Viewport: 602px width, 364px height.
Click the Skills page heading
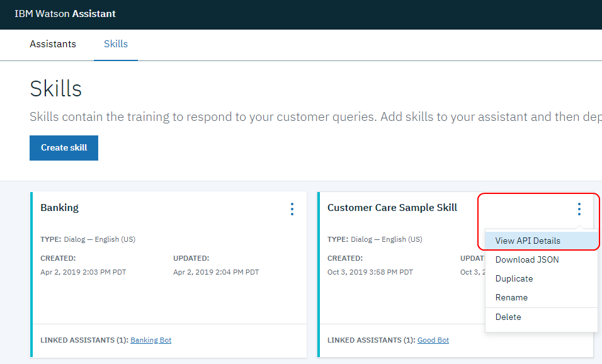(55, 89)
